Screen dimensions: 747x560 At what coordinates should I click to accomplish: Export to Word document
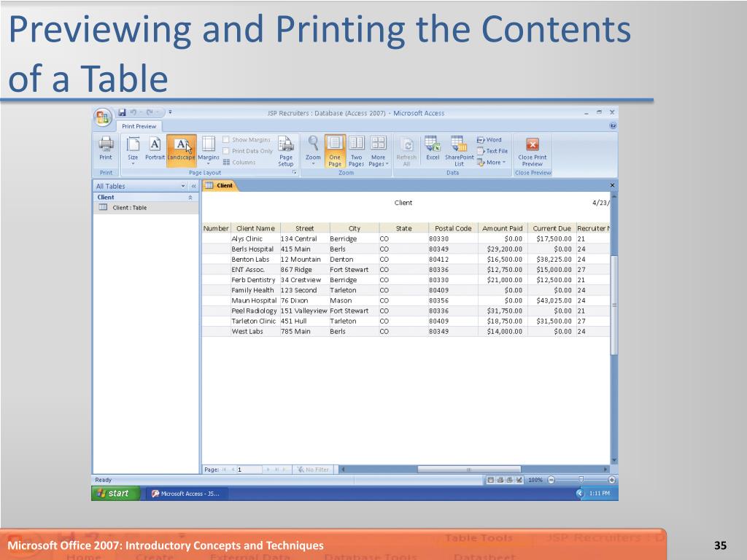click(x=489, y=139)
